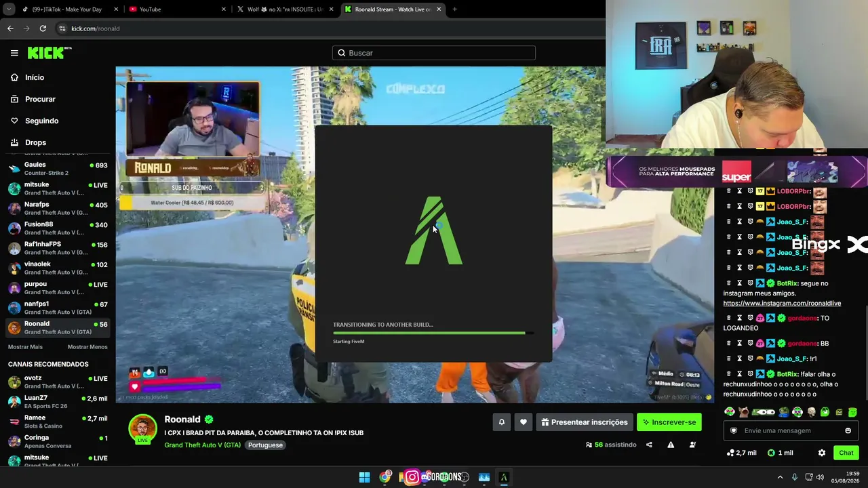
Task: Click the chat message input field
Action: 790,430
